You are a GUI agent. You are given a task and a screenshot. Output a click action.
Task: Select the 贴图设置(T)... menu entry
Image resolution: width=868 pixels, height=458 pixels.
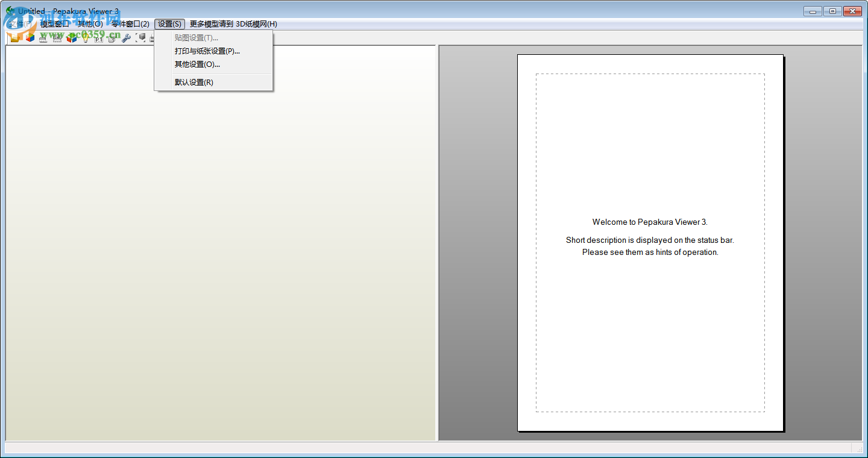tap(213, 38)
